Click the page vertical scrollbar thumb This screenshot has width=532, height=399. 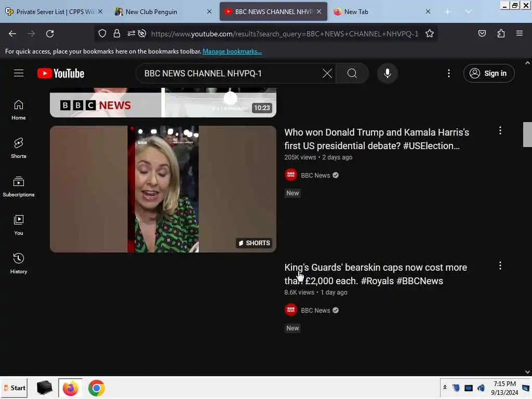coord(527,135)
